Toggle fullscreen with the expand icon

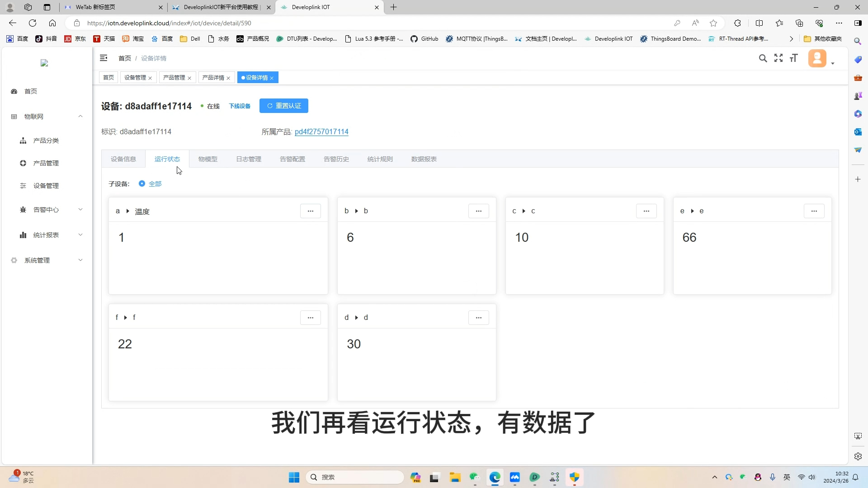point(778,58)
